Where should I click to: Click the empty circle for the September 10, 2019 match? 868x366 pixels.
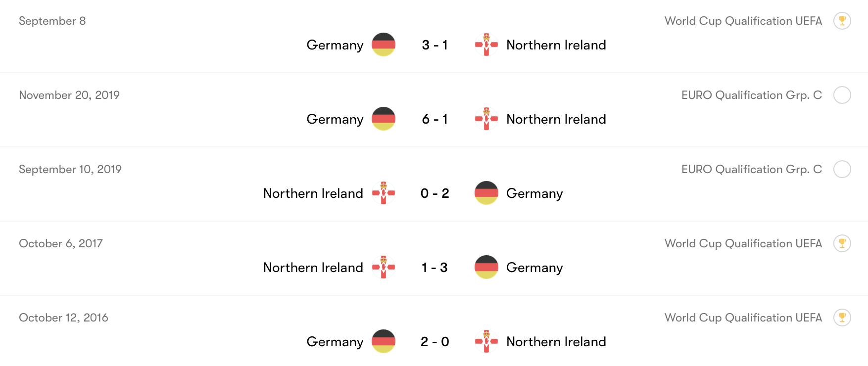pos(842,169)
